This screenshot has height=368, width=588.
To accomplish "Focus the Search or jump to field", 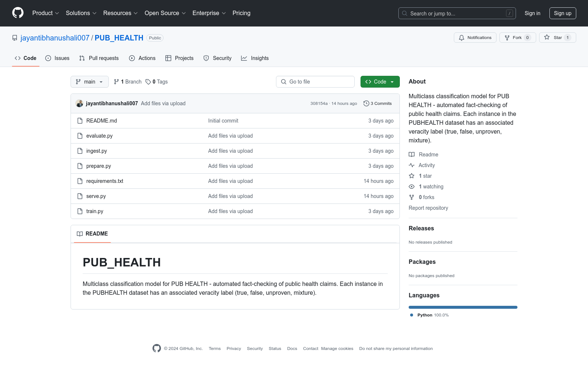I will pyautogui.click(x=457, y=13).
